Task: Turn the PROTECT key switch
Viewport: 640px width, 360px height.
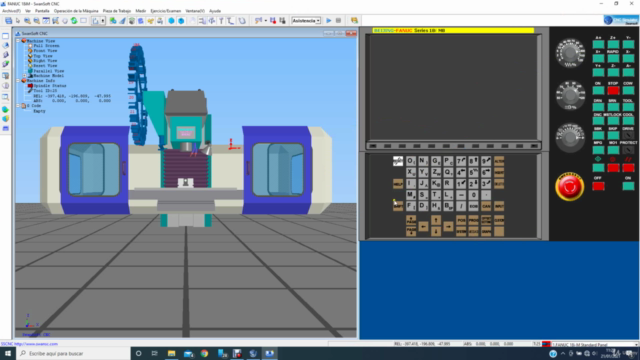Action: pyautogui.click(x=628, y=149)
